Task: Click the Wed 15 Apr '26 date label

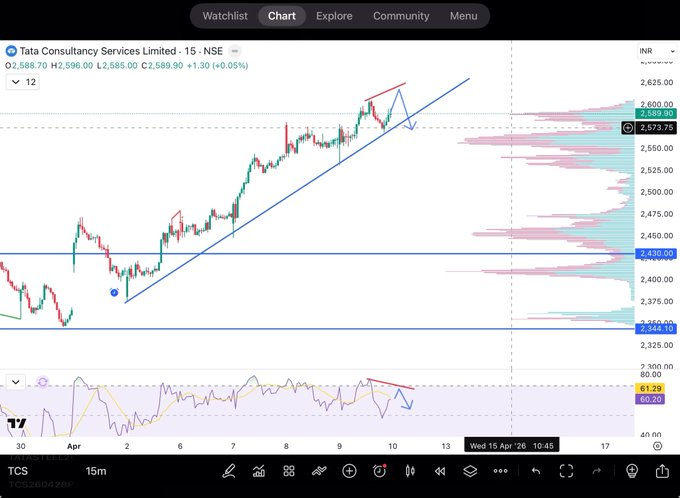Action: pos(512,446)
